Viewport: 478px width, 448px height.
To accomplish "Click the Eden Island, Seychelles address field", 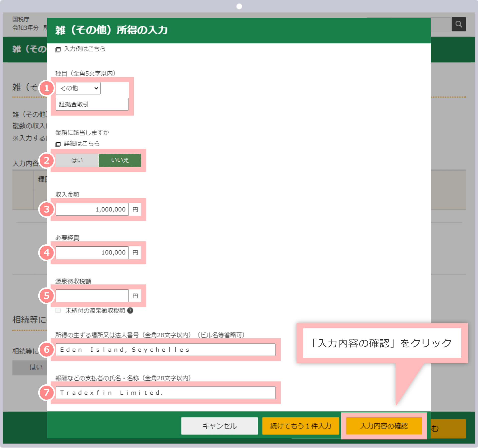I will tap(166, 349).
